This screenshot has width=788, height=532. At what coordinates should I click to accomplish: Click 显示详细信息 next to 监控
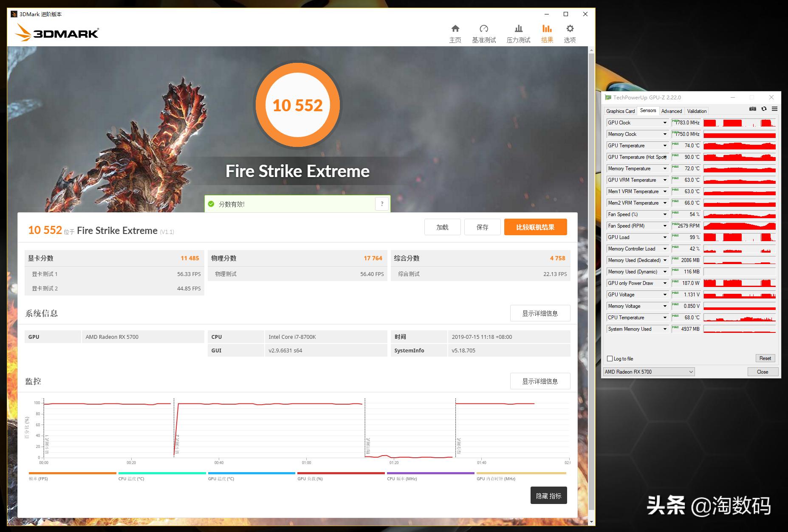(540, 381)
